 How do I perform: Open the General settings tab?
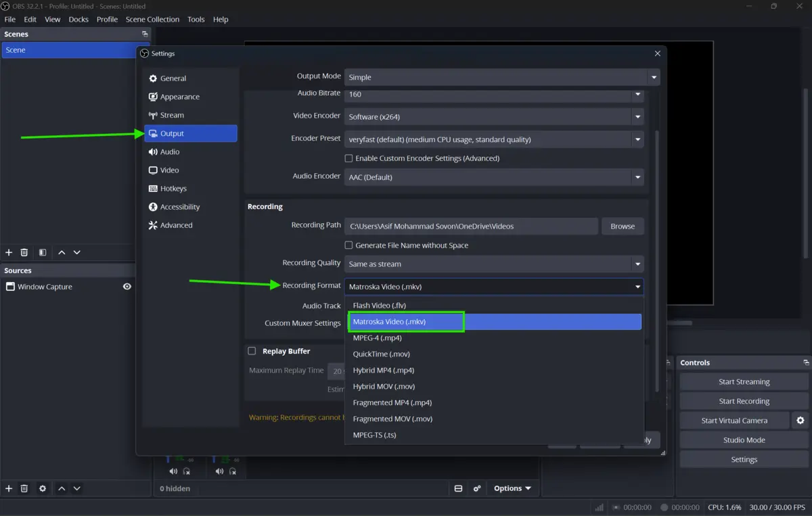click(x=191, y=78)
